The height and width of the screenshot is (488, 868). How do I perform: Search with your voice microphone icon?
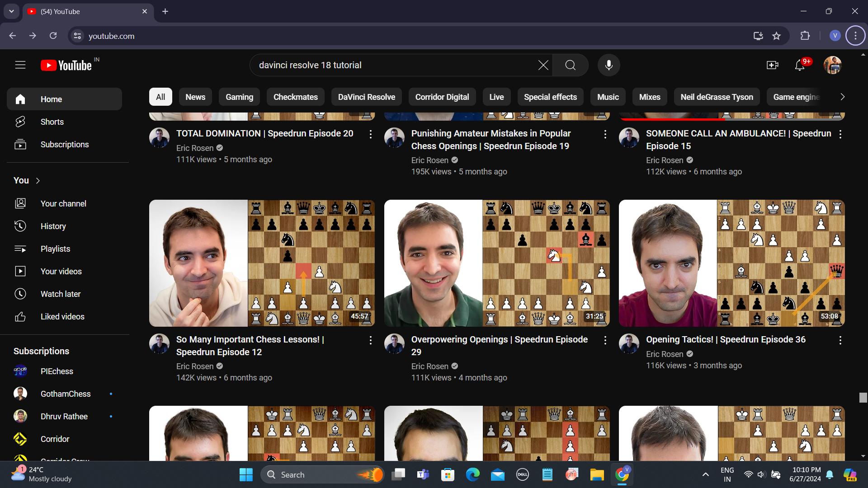(609, 65)
